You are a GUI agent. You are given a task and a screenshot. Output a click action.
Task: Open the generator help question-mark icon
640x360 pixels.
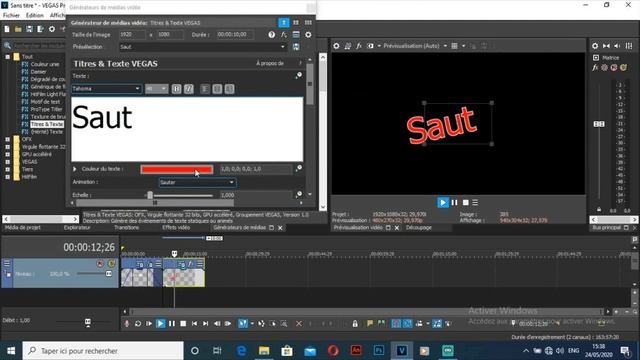click(272, 35)
